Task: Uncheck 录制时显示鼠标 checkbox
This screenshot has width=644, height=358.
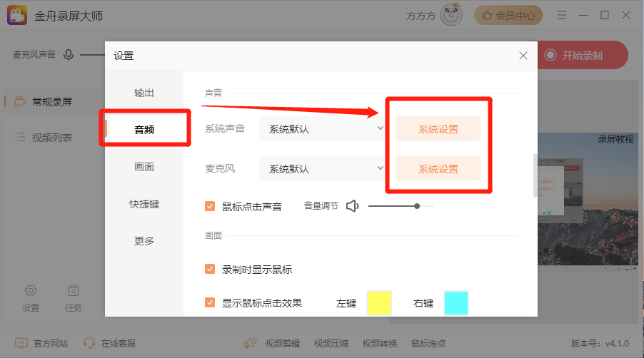Action: [x=210, y=270]
